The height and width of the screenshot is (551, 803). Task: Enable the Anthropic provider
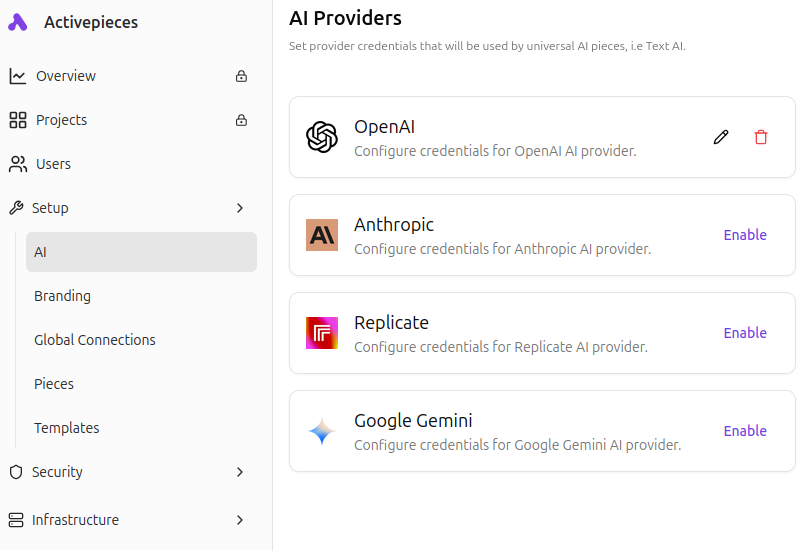point(745,235)
